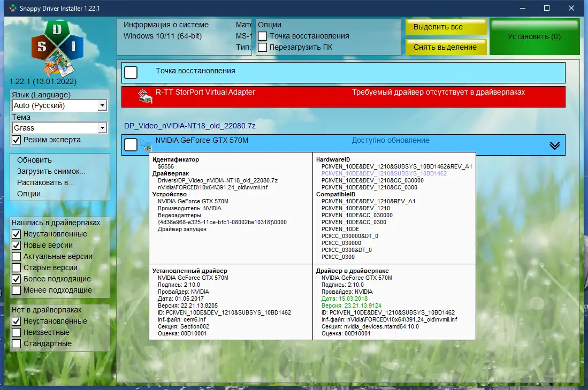Select Обновить menu entry

point(34,160)
